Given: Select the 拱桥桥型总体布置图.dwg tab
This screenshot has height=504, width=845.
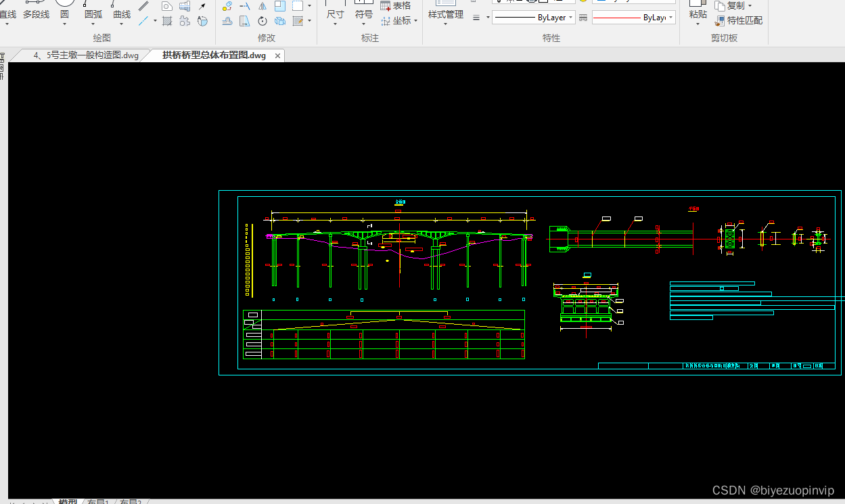Looking at the screenshot, I should [214, 55].
